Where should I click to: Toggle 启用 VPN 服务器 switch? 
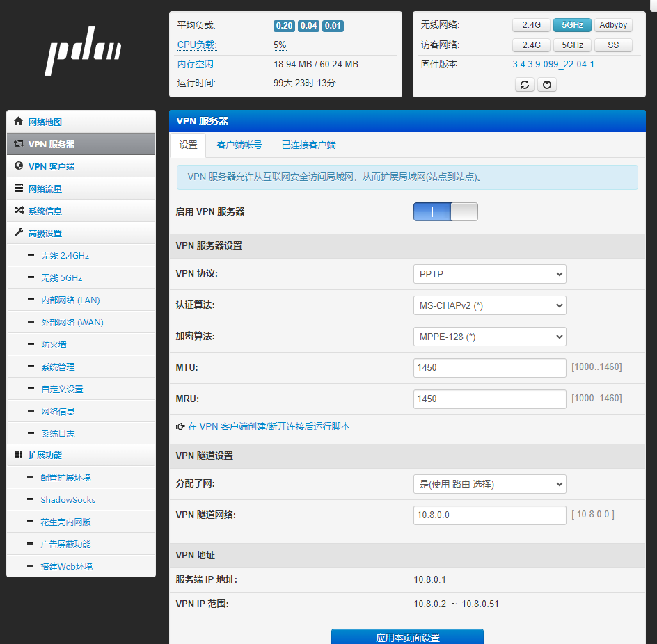(x=445, y=211)
